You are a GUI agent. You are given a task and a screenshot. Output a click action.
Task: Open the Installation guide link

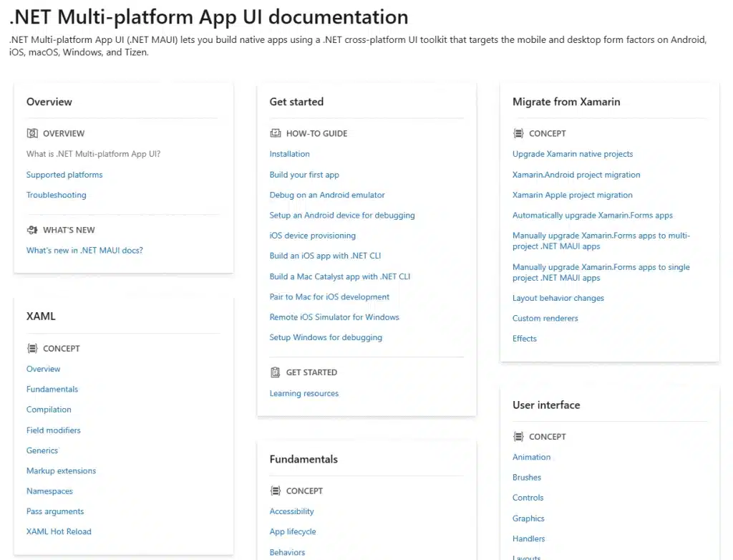pyautogui.click(x=289, y=154)
